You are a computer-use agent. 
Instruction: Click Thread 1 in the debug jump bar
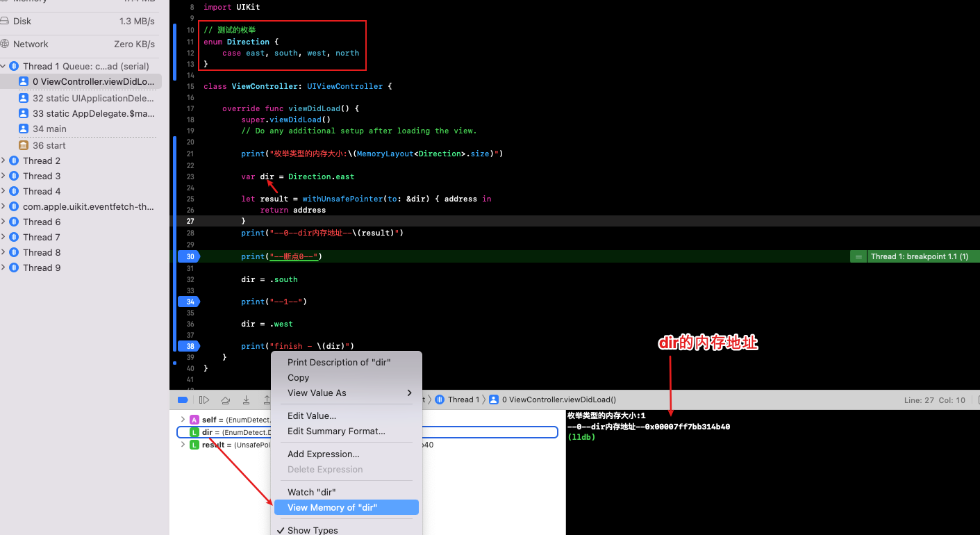tap(463, 400)
